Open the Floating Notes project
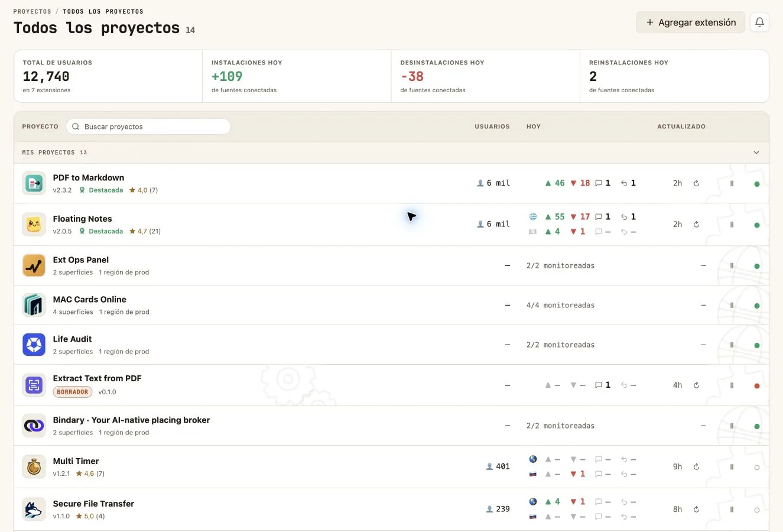 (82, 219)
